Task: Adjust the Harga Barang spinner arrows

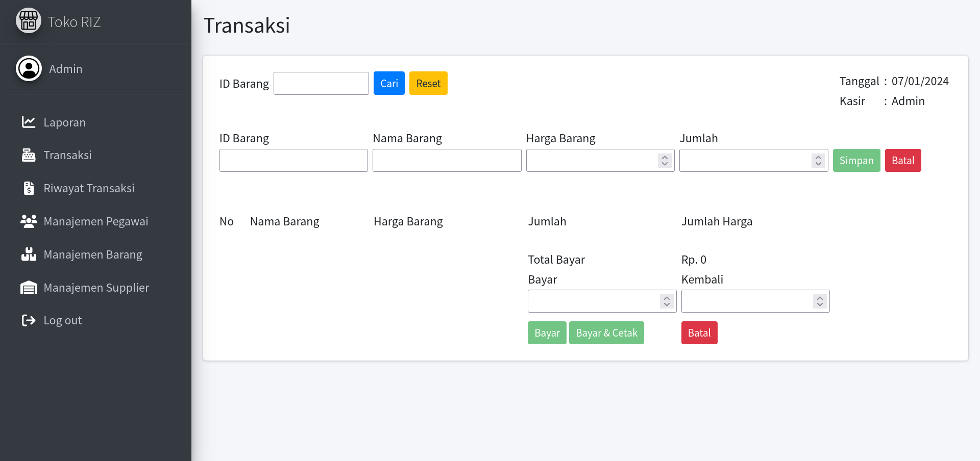Action: [x=665, y=161]
